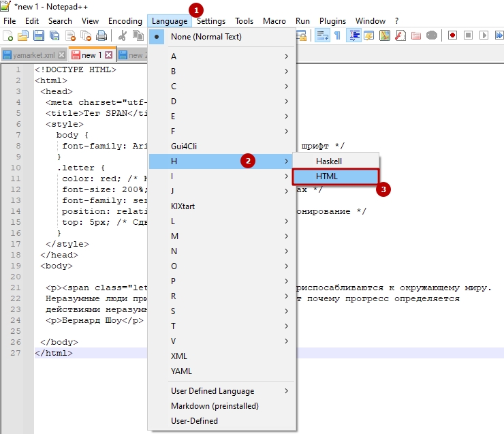
Task: Toggle Word Wrap in the toolbar
Action: 322,36
